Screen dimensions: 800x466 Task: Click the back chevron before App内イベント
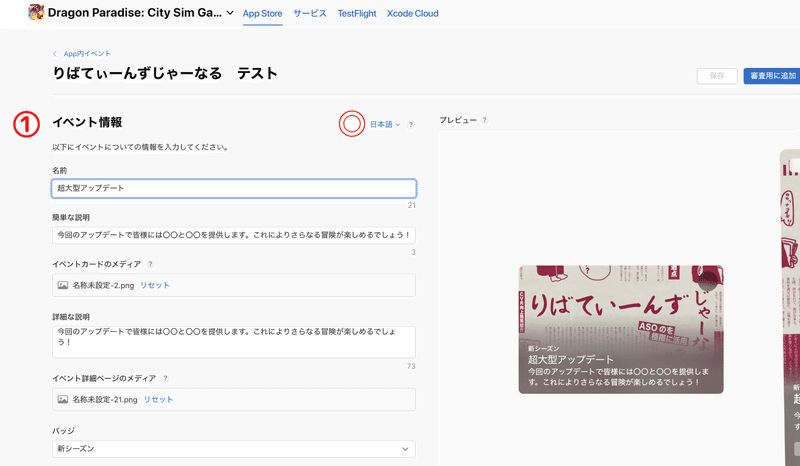click(55, 54)
